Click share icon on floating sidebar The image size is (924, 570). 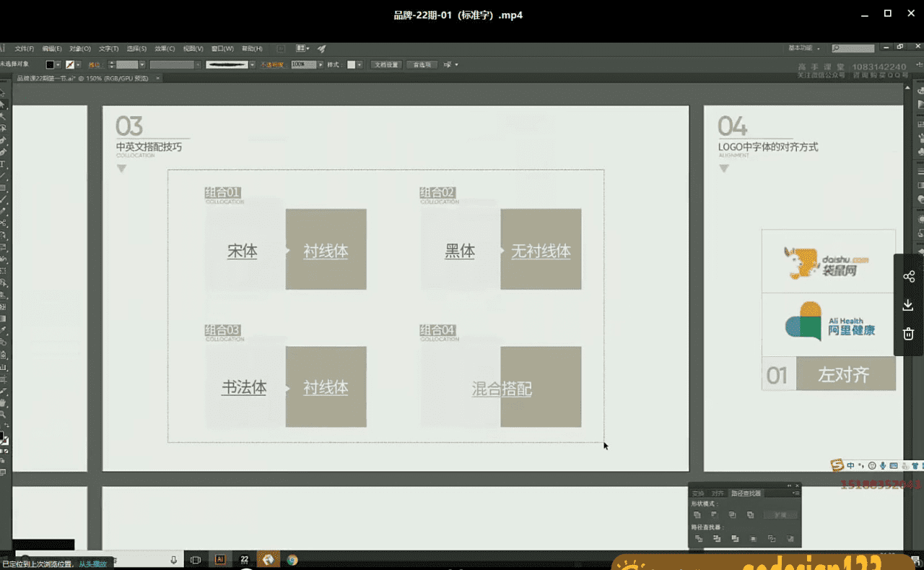[909, 277]
